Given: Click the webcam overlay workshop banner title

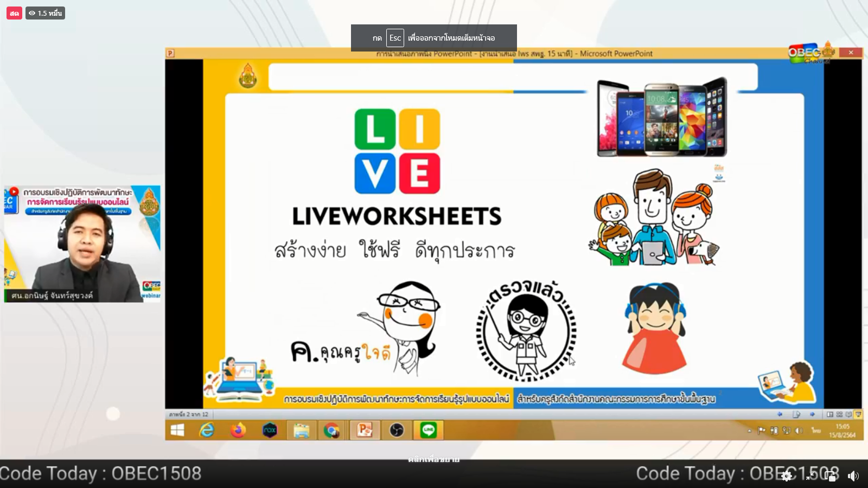Looking at the screenshot, I should [x=78, y=197].
